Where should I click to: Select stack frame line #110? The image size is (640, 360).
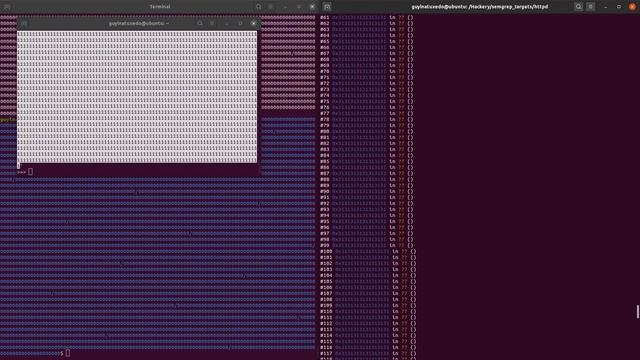click(x=369, y=311)
